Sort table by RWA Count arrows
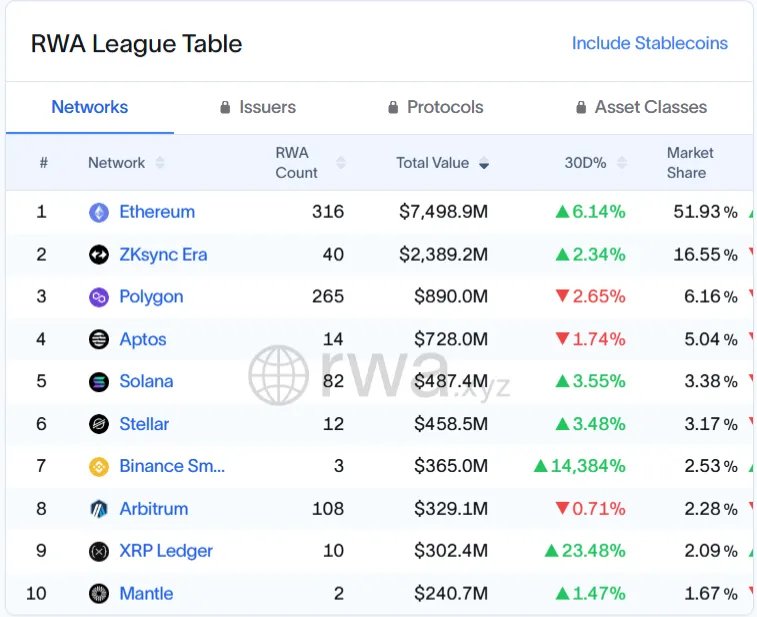The width and height of the screenshot is (757, 617). [x=341, y=163]
